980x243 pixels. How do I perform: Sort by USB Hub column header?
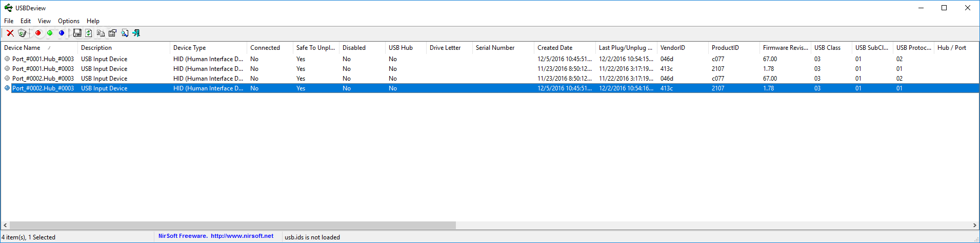click(406, 48)
